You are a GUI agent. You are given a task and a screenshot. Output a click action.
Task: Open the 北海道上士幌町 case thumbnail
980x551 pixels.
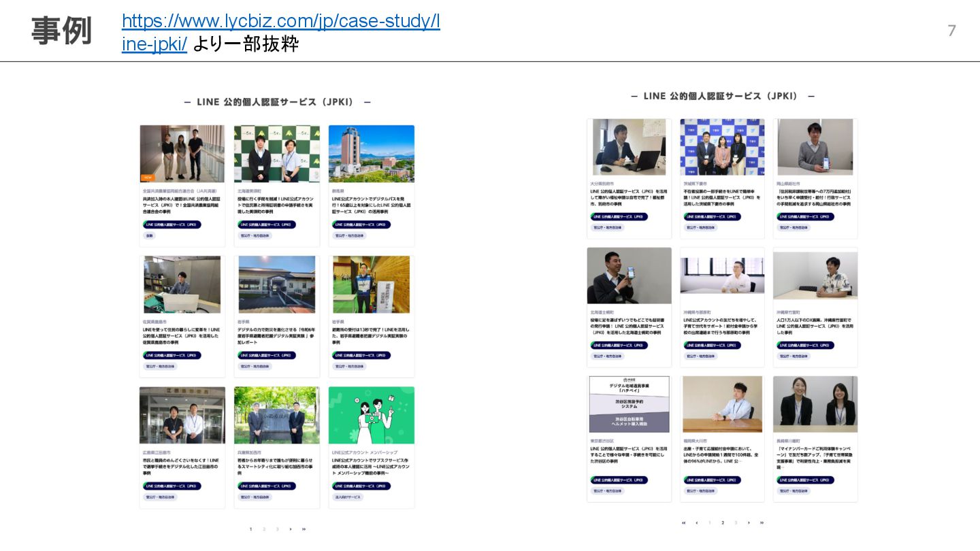click(629, 275)
